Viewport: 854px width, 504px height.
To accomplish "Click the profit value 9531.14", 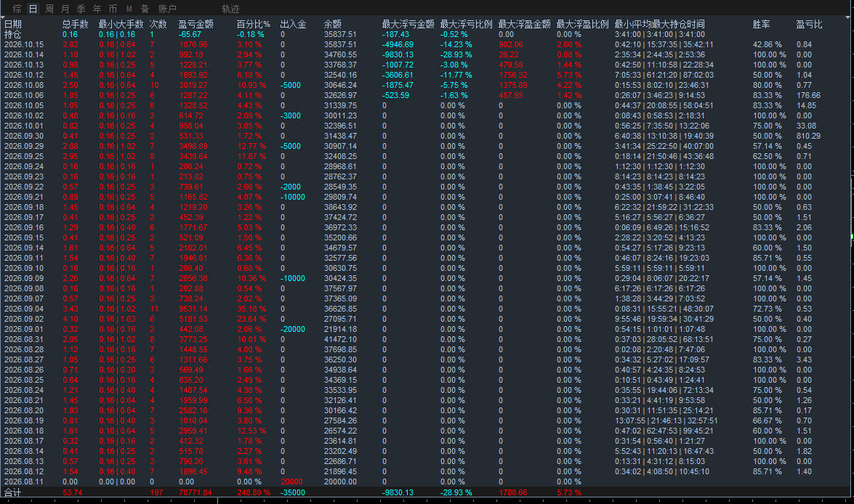I will pos(193,309).
